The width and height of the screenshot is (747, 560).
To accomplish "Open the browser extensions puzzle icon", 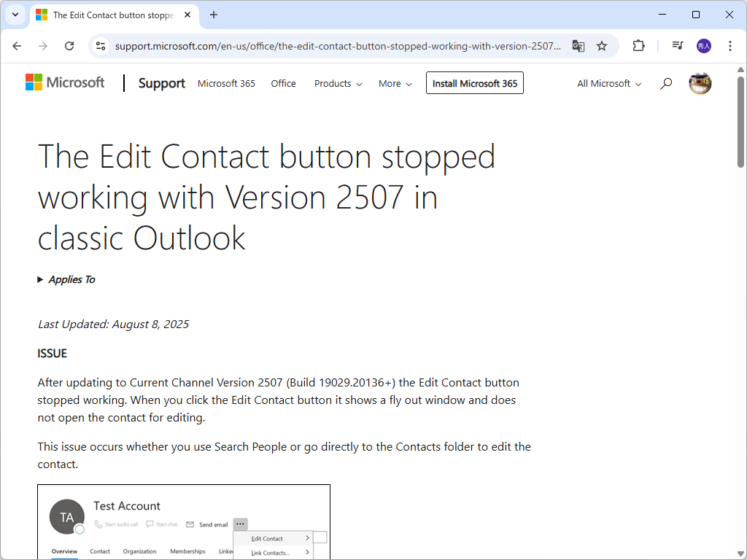I will tap(638, 46).
